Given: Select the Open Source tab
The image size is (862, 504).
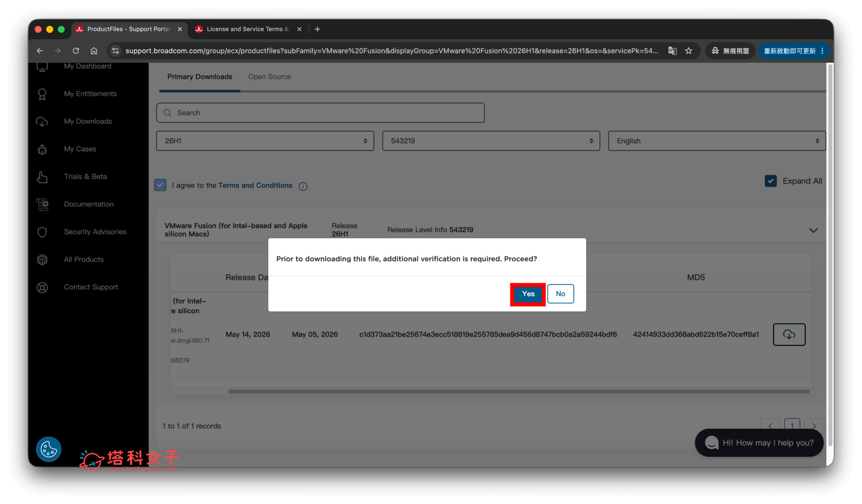Looking at the screenshot, I should [270, 76].
